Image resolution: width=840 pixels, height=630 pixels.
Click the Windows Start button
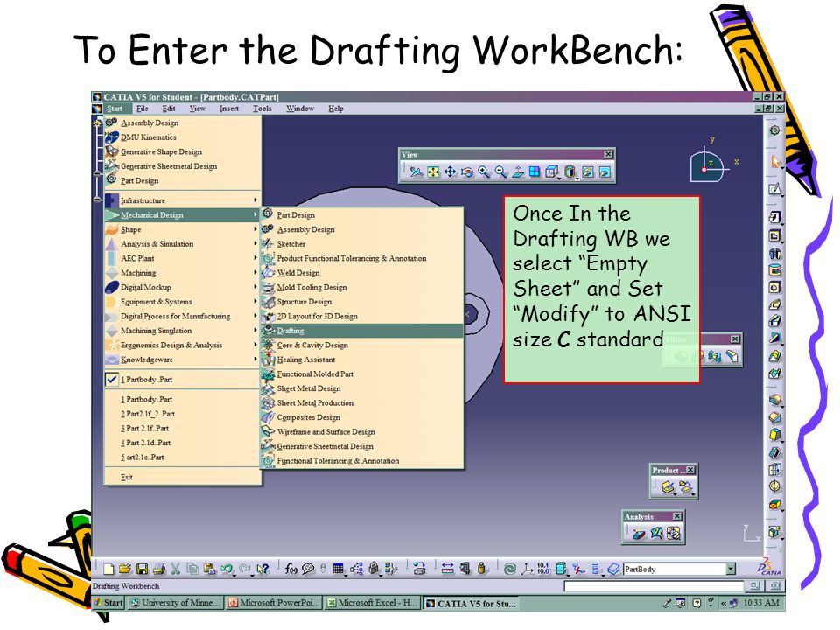[x=108, y=603]
